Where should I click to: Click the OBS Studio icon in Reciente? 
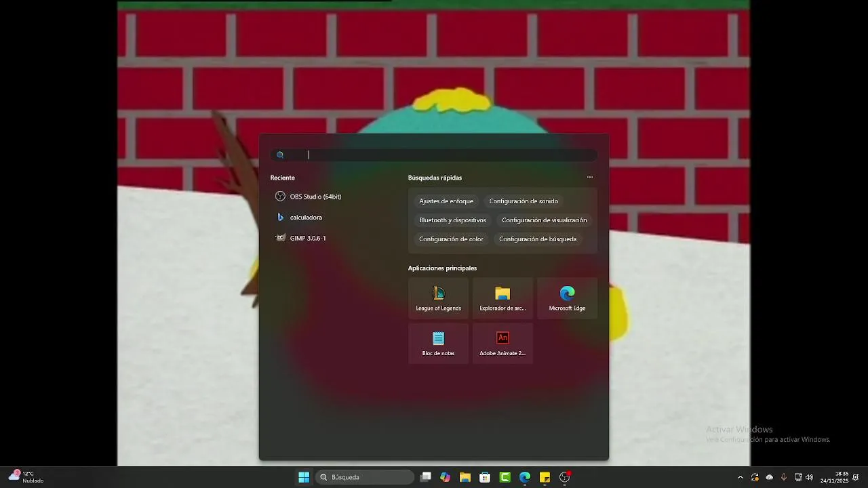pos(280,197)
